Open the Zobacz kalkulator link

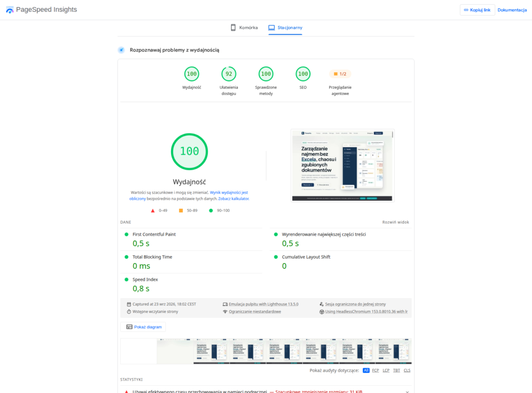(233, 199)
